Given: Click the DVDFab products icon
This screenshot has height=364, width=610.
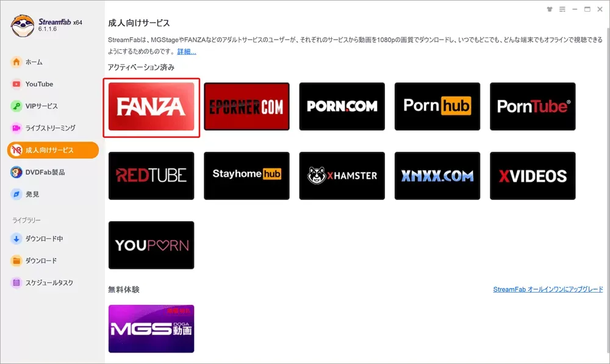Looking at the screenshot, I should coord(16,172).
